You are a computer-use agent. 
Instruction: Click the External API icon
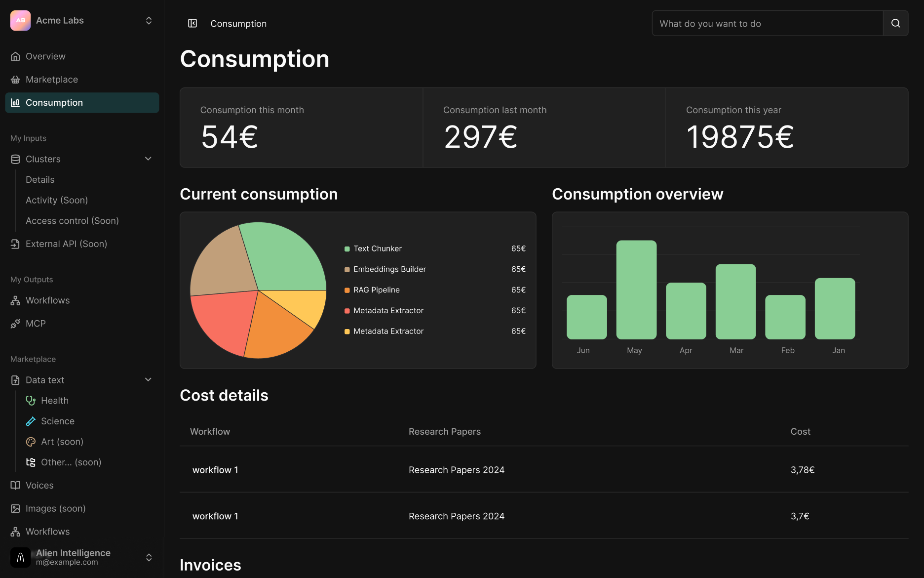(15, 244)
